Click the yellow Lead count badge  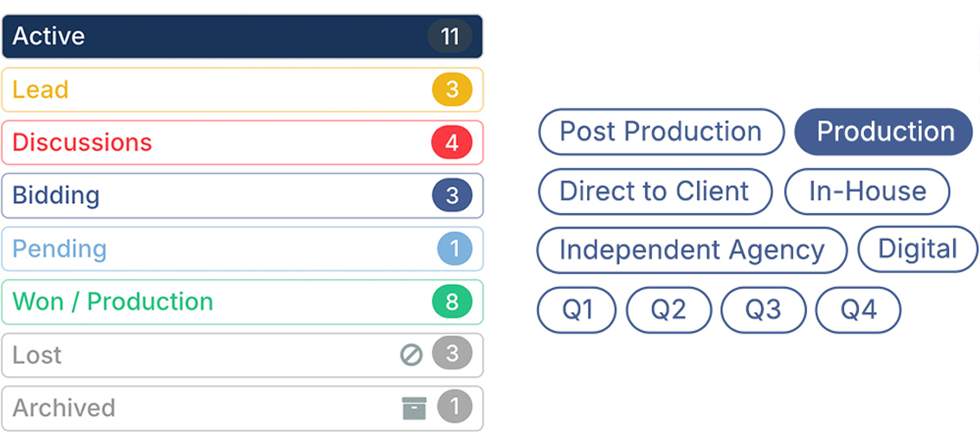452,90
